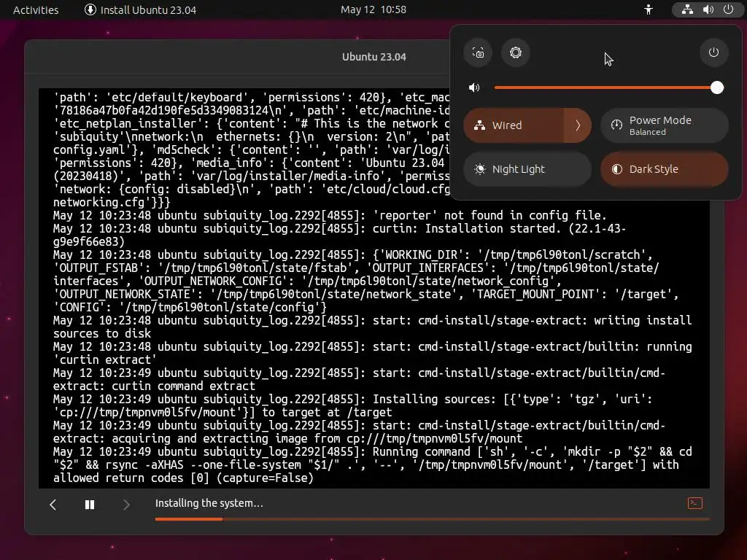Go to previous installer slide
The width and height of the screenshot is (747, 560).
click(53, 505)
